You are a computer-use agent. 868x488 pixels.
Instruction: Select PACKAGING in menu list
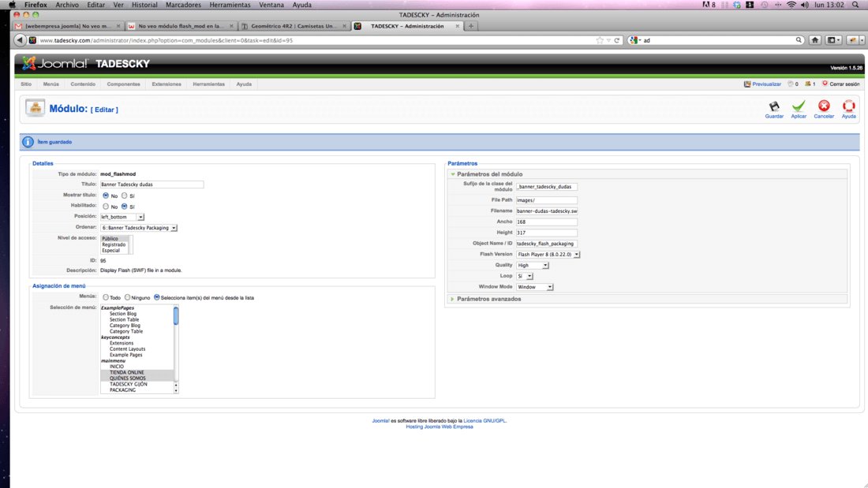pos(122,390)
